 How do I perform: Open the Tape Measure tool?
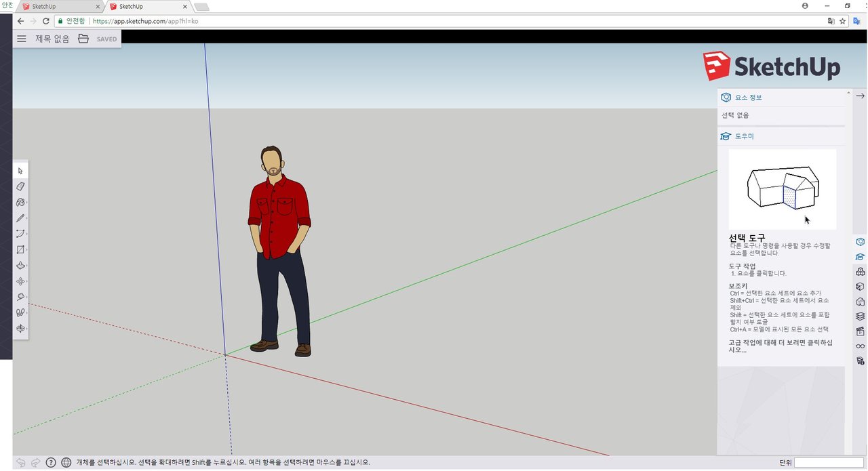coord(20,297)
